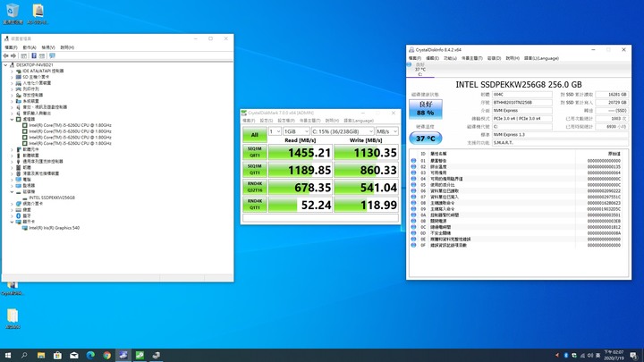Expand the IDE ATA/ATAPI controllers node
Screen dimensions: 644x362
(12, 71)
